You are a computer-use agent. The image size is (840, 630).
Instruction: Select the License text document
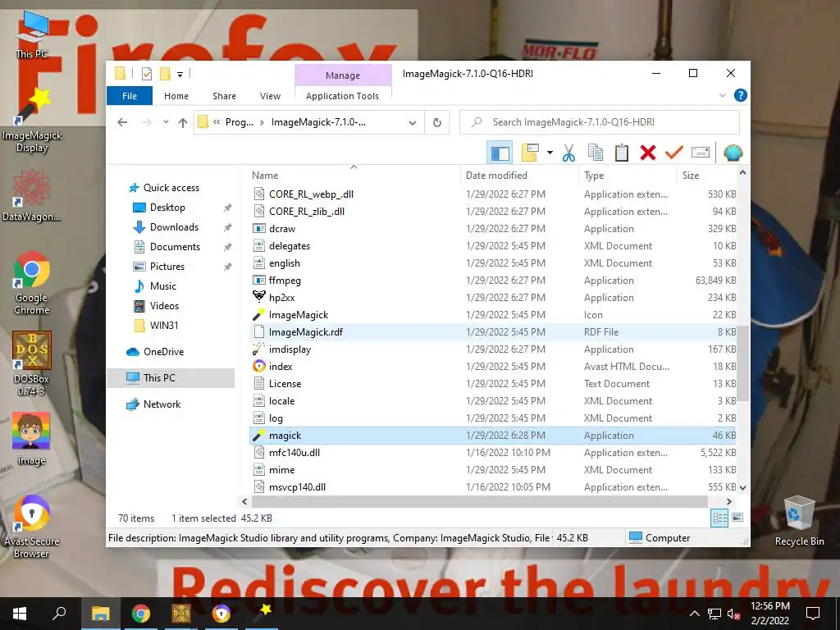point(493,384)
